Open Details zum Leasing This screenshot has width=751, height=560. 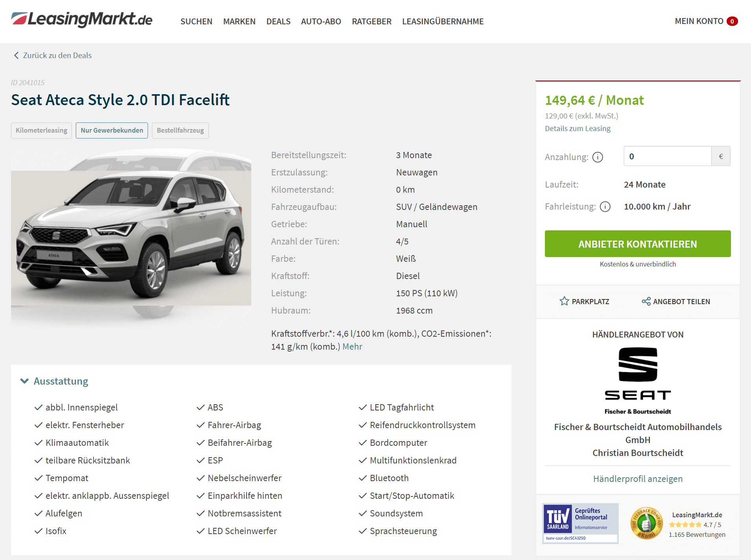pos(577,128)
